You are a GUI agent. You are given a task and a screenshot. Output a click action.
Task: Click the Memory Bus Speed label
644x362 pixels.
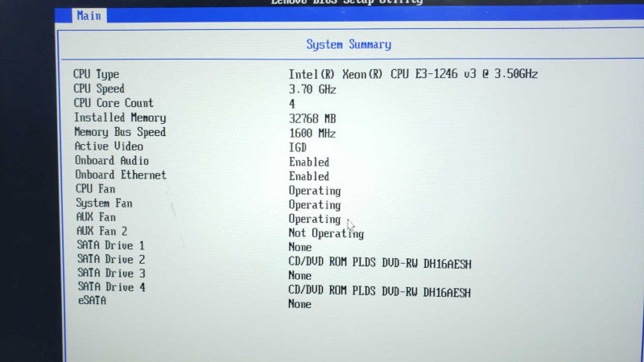[120, 132]
